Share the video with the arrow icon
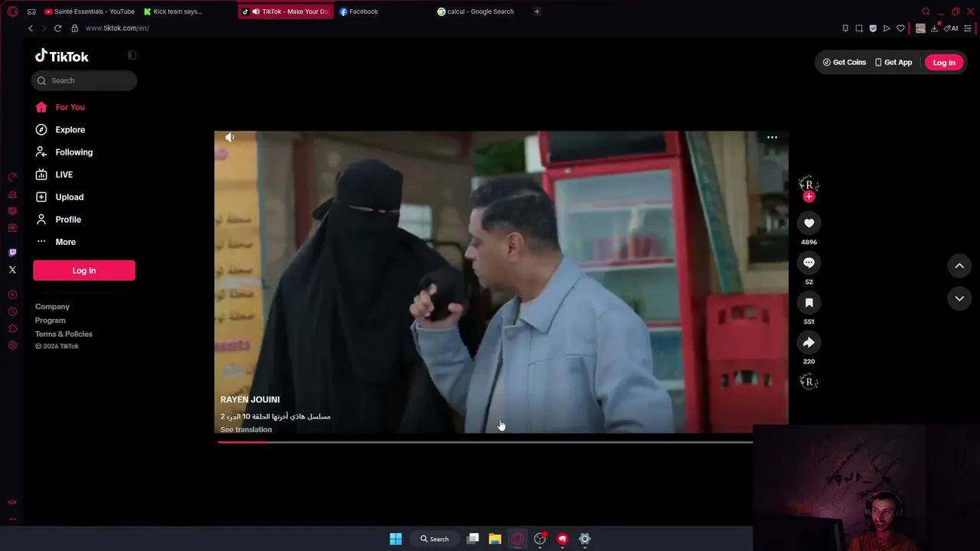The width and height of the screenshot is (980, 551). click(x=808, y=342)
